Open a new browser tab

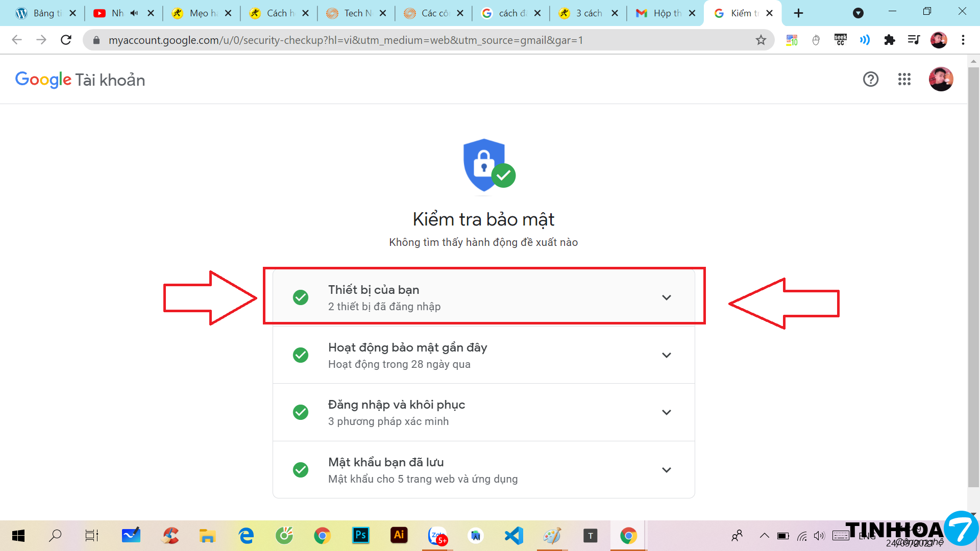(x=798, y=13)
